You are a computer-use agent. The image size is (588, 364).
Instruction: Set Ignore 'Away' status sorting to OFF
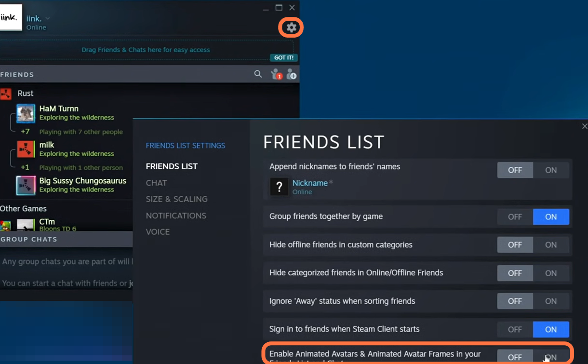click(x=515, y=301)
